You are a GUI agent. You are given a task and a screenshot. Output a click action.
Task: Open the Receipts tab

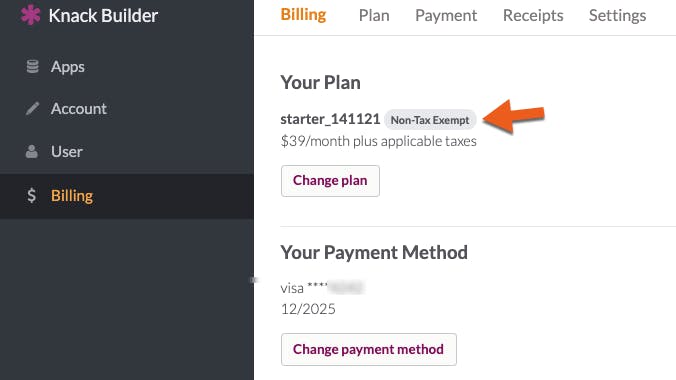click(x=533, y=16)
